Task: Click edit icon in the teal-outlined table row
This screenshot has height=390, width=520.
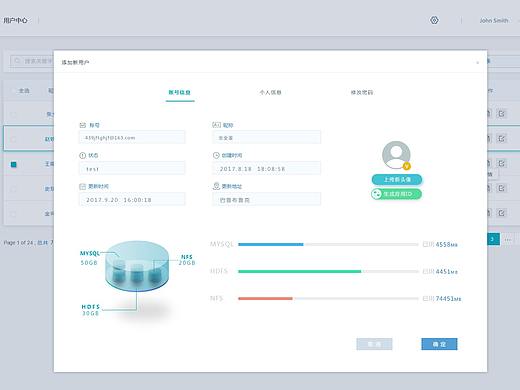Action: point(501,138)
